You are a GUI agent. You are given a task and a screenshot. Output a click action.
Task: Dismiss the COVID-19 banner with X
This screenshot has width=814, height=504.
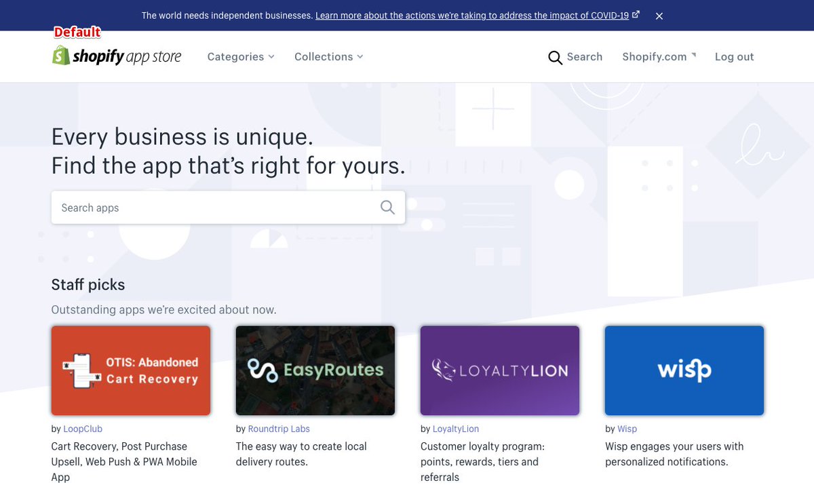[659, 16]
